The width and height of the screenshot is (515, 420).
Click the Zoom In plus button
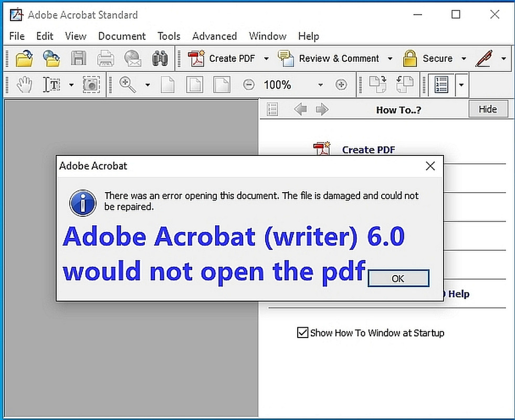(x=341, y=85)
